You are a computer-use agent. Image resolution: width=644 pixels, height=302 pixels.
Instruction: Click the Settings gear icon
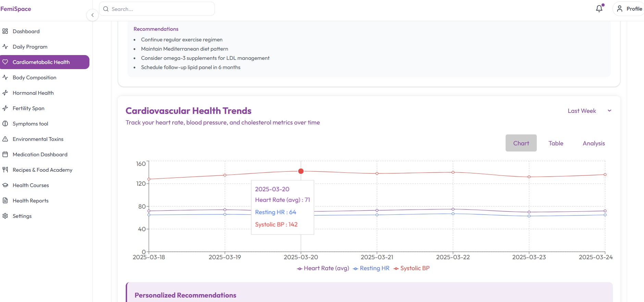pyautogui.click(x=5, y=216)
